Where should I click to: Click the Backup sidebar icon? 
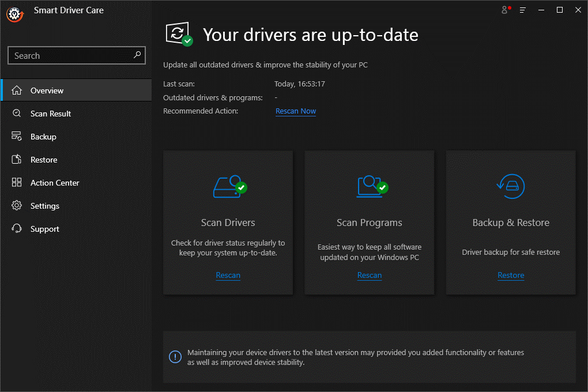click(x=17, y=137)
